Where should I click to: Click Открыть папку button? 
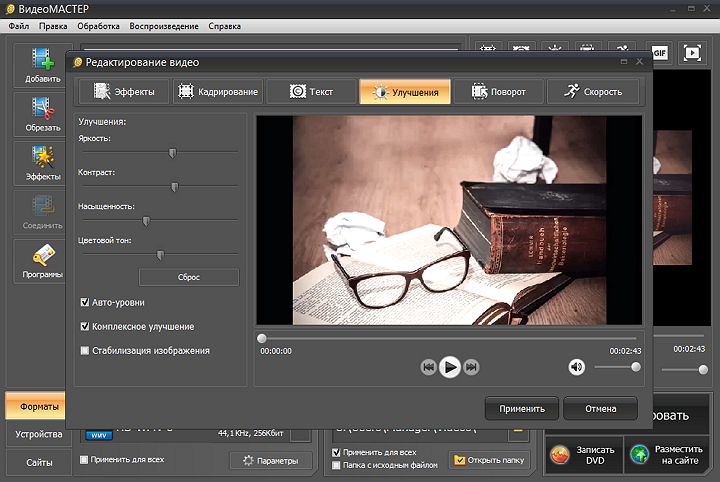[x=489, y=460]
